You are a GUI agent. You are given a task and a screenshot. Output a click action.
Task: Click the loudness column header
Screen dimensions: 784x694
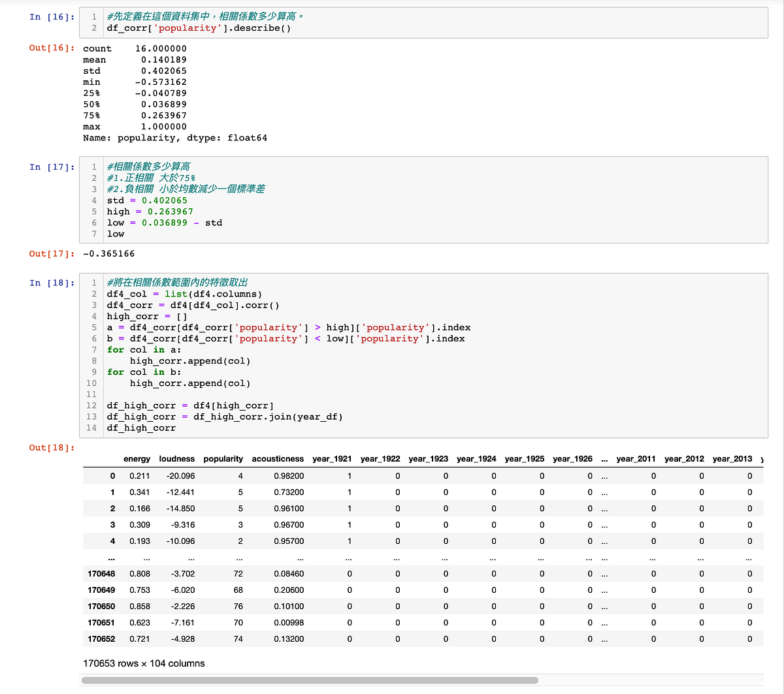[x=177, y=459]
